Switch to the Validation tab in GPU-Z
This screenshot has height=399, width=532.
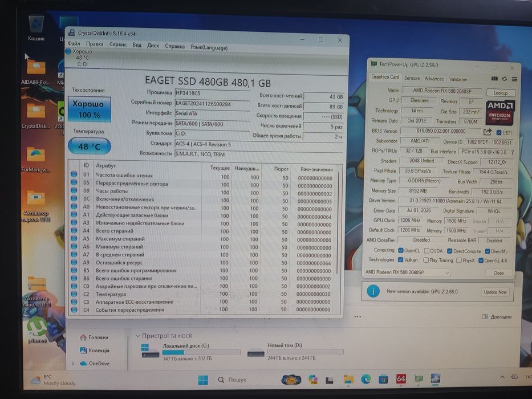458,79
